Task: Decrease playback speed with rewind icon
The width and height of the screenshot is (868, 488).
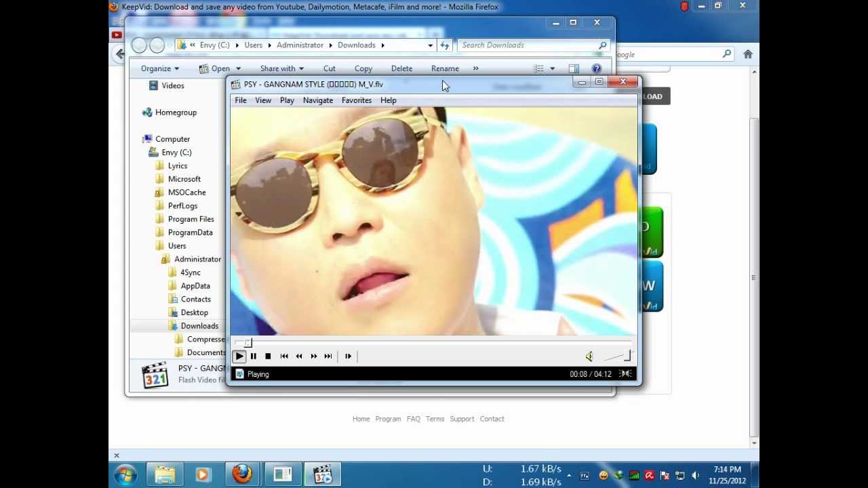Action: 299,356
